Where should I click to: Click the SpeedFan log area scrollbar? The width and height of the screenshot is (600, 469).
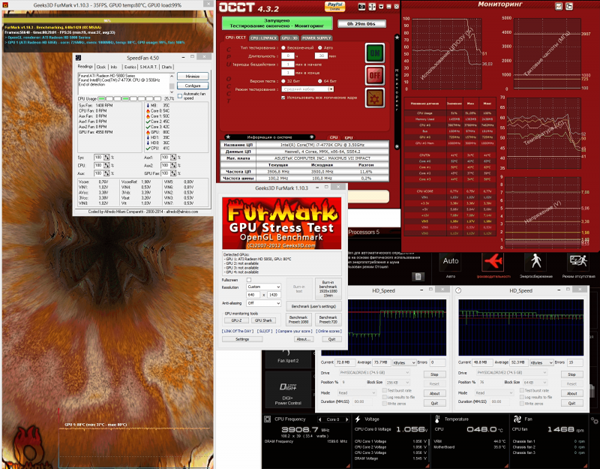pyautogui.click(x=172, y=83)
